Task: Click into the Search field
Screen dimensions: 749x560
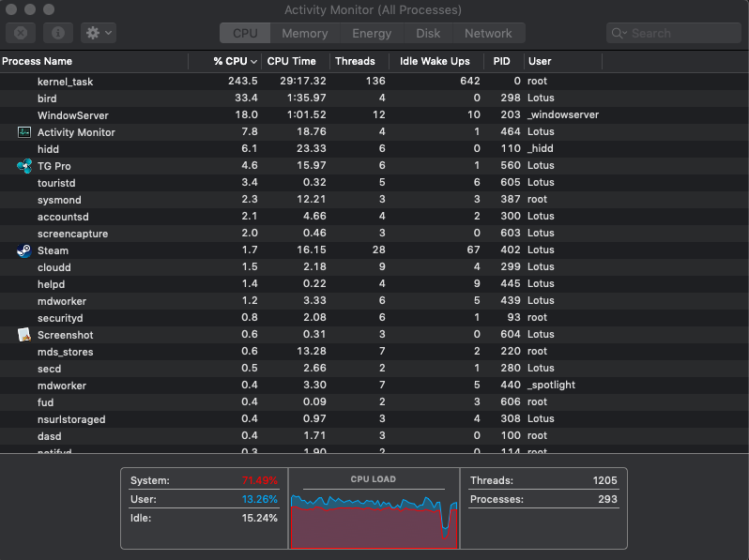Action: coord(680,33)
